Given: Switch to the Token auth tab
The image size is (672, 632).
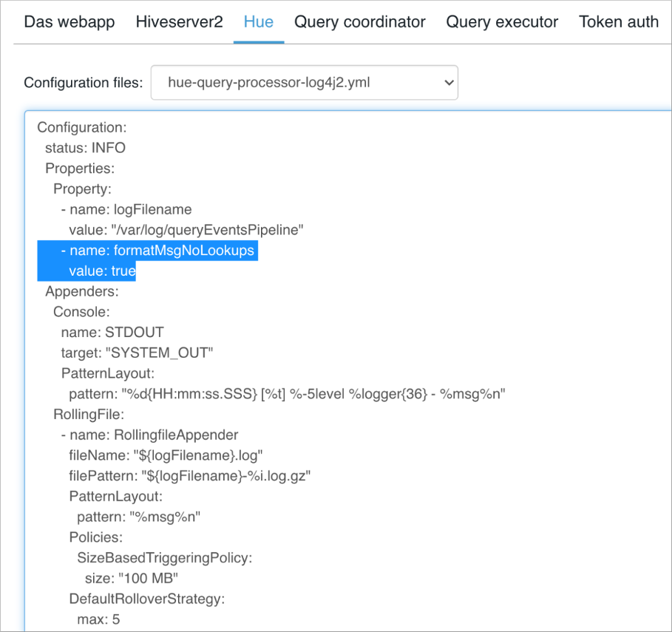Looking at the screenshot, I should [x=618, y=22].
